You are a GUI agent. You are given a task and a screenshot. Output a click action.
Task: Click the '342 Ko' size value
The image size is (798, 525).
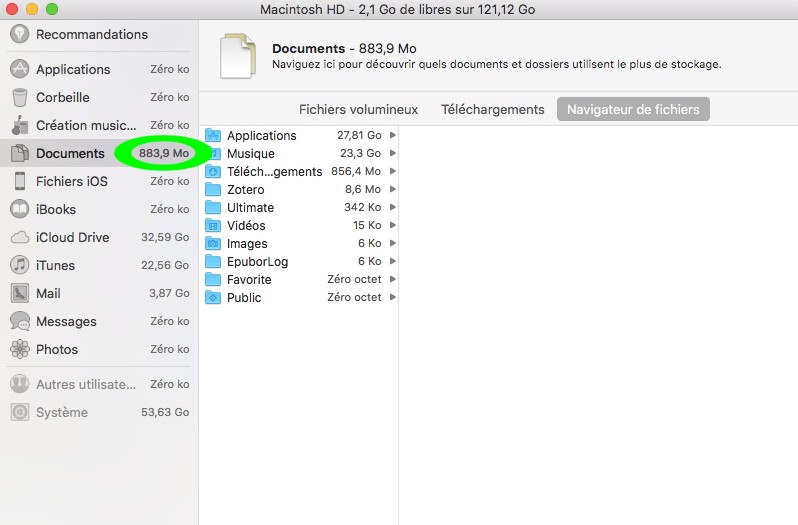[x=362, y=207]
